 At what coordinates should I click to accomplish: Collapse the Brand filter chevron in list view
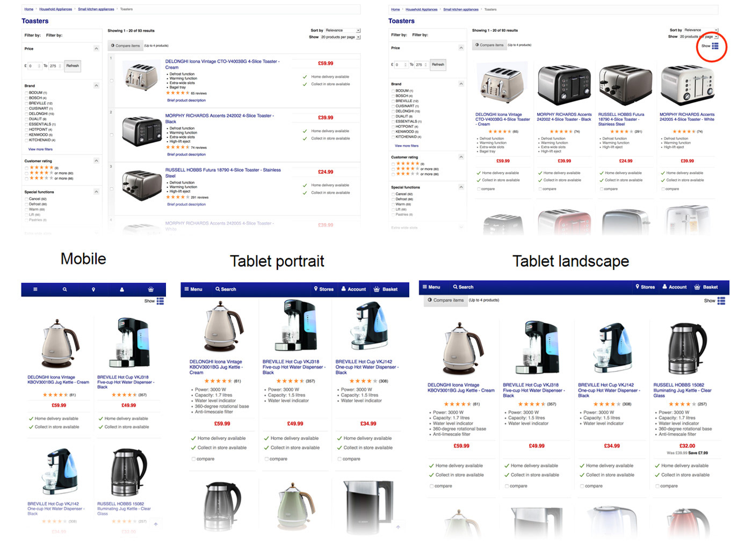click(x=96, y=85)
